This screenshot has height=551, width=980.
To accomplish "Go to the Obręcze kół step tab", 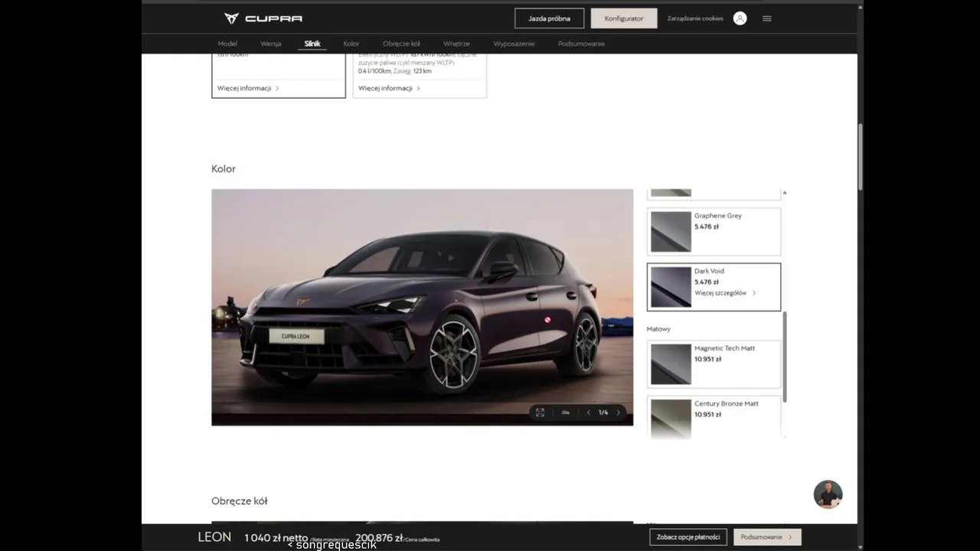I will pos(401,44).
